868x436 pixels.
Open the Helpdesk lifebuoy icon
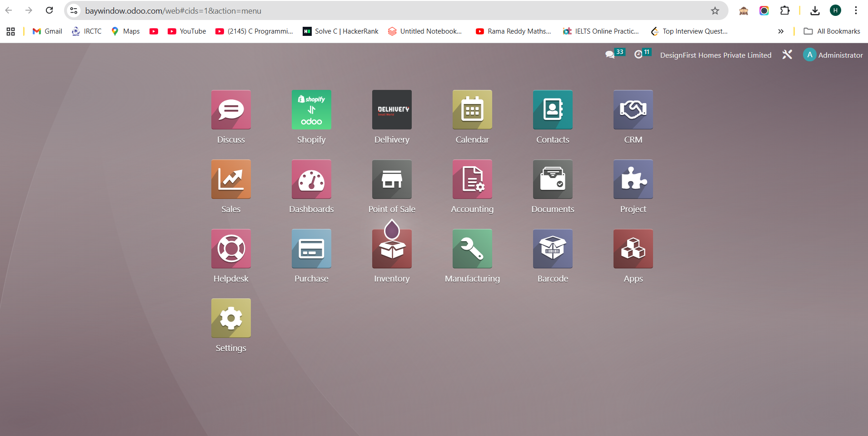(x=231, y=249)
